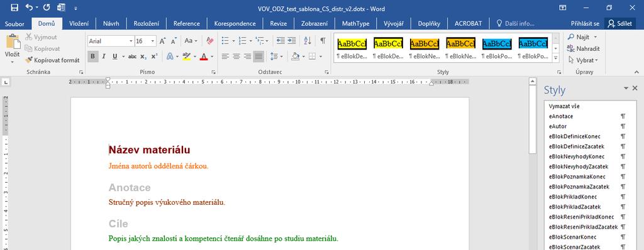Switch to the Korespondence tab

(x=235, y=23)
